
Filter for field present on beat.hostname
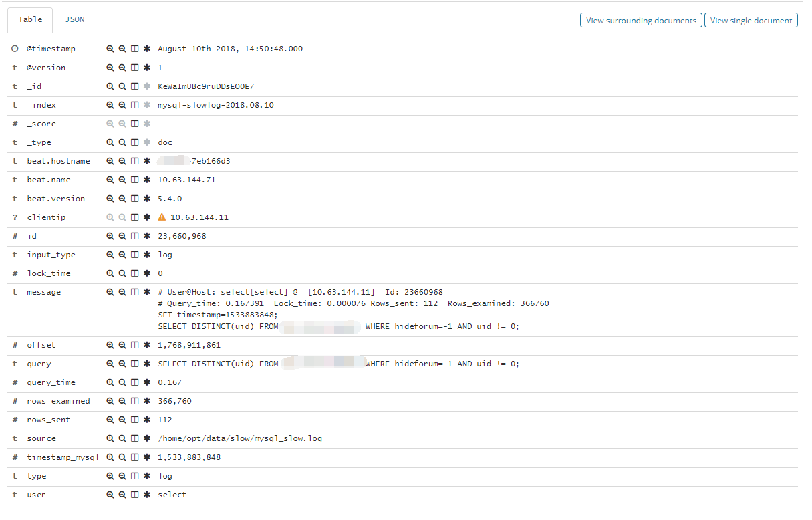coord(147,161)
